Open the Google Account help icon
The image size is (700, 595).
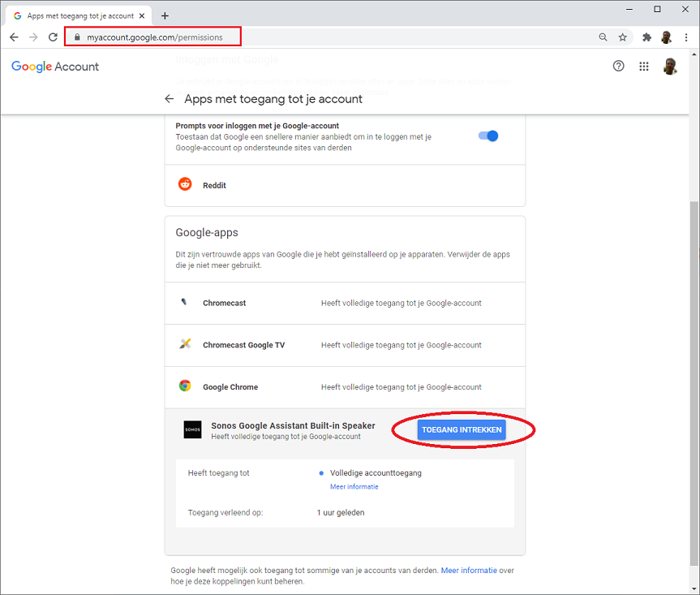pyautogui.click(x=618, y=66)
